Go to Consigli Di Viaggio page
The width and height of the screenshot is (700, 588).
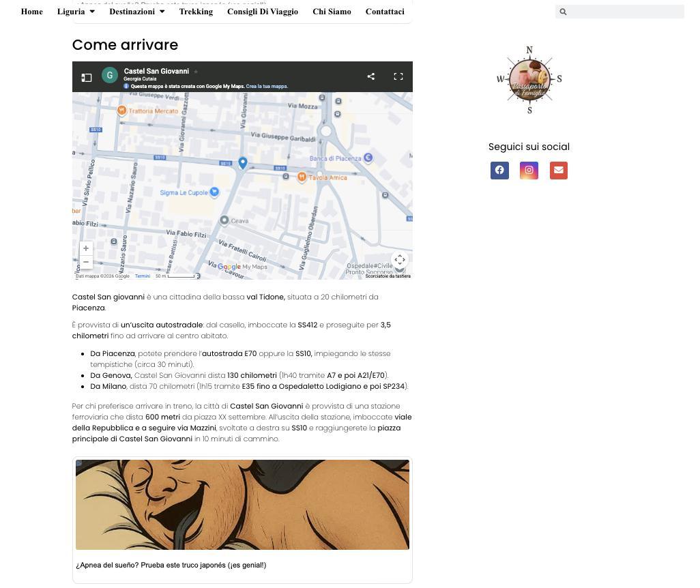point(263,12)
